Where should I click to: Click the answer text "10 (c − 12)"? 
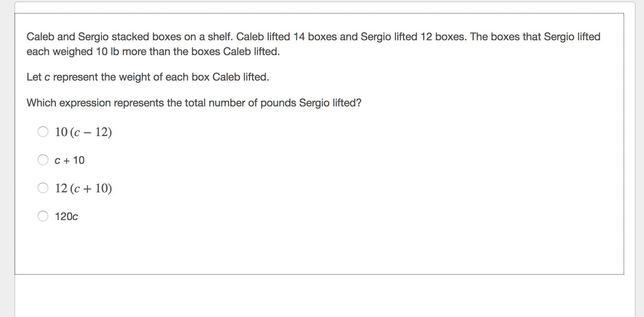[x=83, y=132]
